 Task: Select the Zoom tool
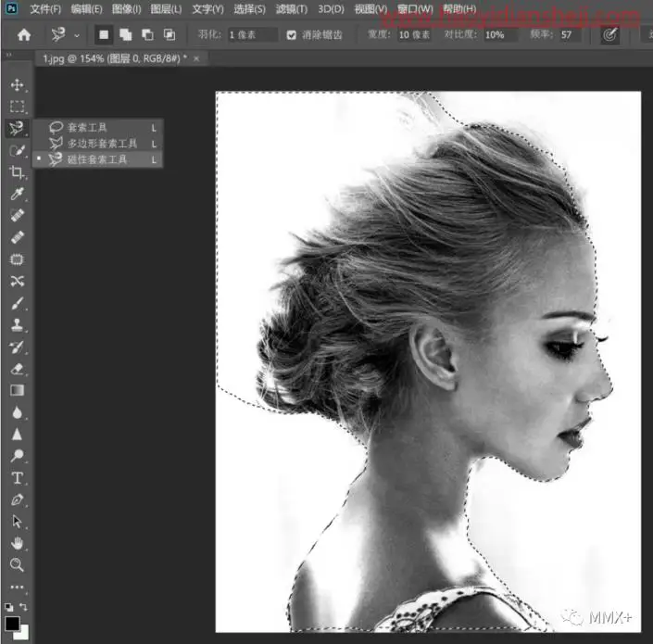point(17,565)
